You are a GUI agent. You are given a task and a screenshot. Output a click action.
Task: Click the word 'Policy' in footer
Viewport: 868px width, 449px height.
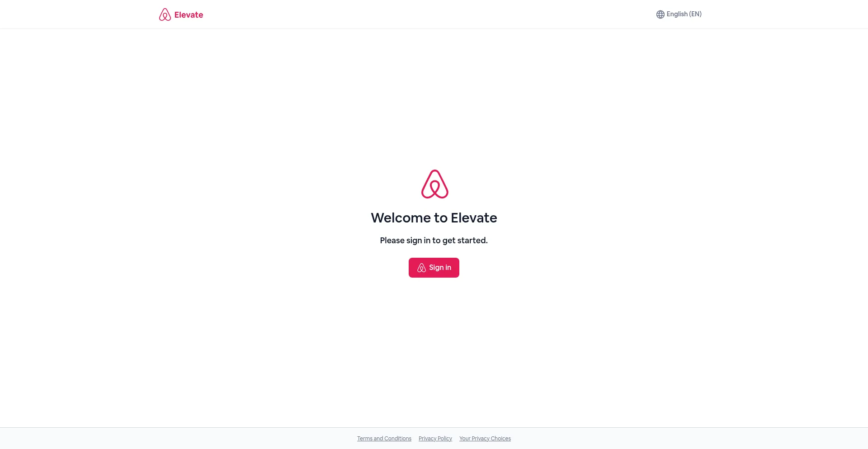[445, 439]
